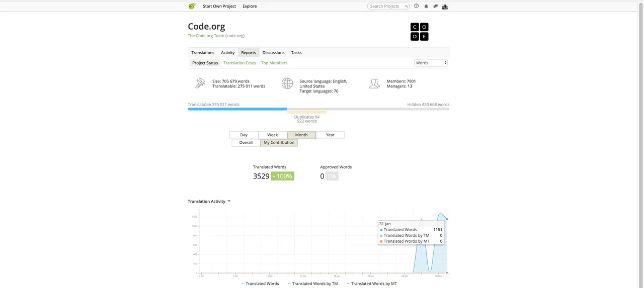
Task: Open The Code.org Team link
Action: coord(206,36)
